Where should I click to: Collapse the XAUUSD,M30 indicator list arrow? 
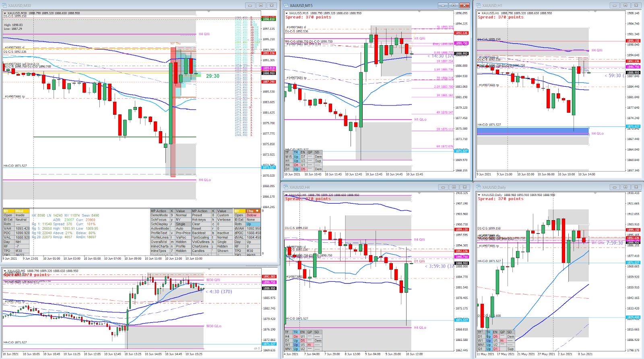5,13
